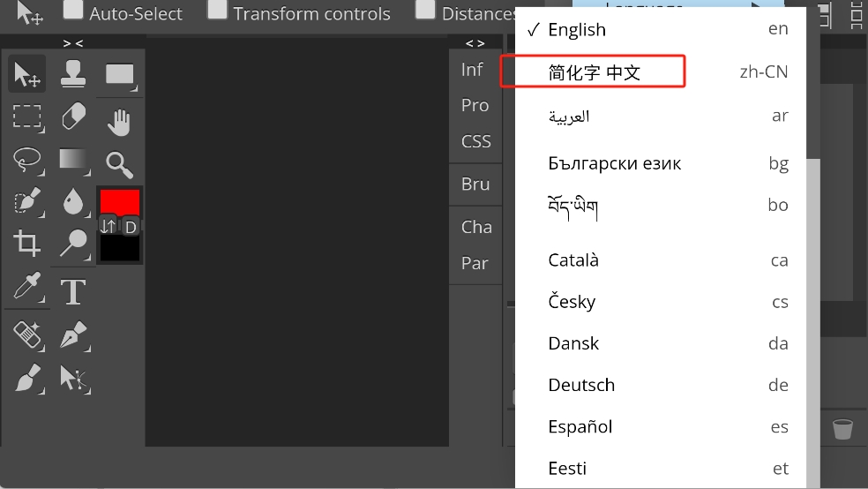Select the Eyedropper tool
Viewport: 868px width, 489px height.
tap(26, 286)
